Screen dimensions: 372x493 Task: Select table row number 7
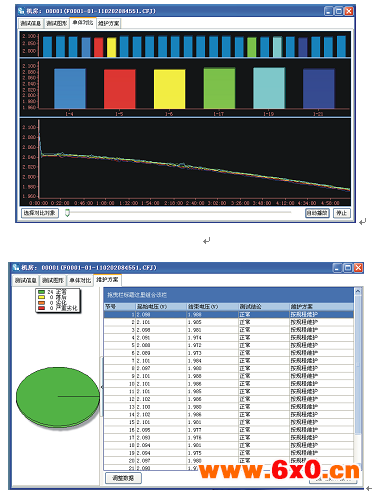[x=229, y=361]
